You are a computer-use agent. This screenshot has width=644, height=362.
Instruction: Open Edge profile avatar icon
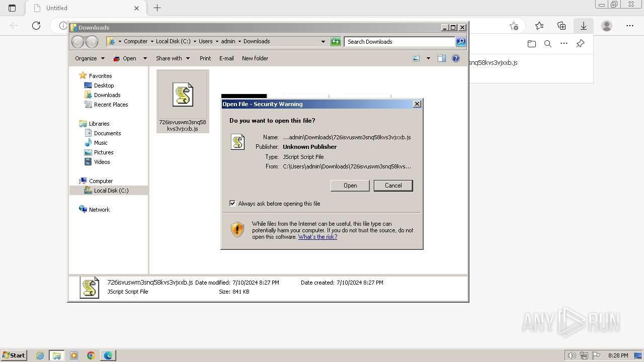click(607, 26)
